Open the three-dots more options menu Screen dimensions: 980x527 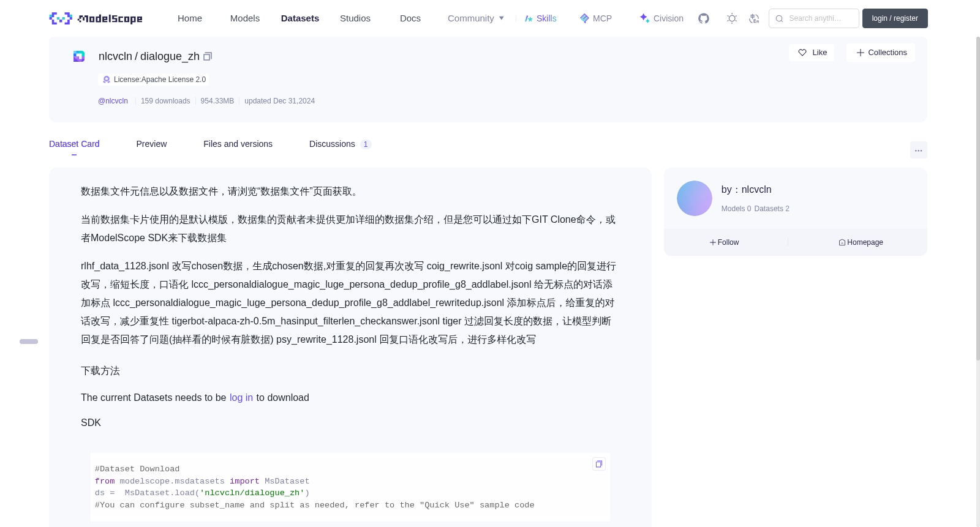click(x=918, y=150)
